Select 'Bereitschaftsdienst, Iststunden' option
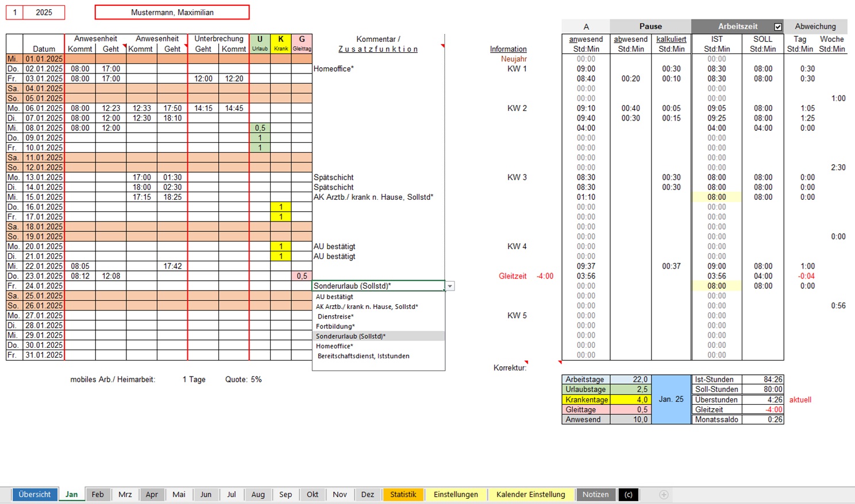The height and width of the screenshot is (504, 855). click(x=363, y=356)
